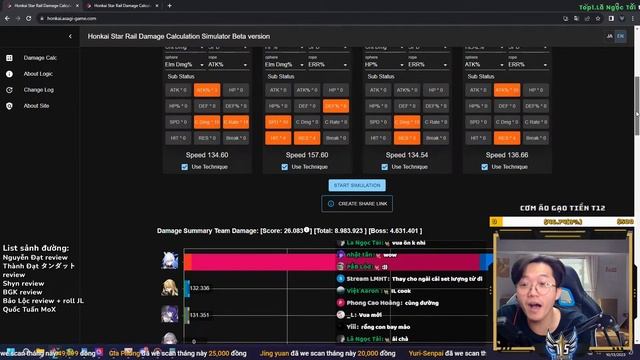The width and height of the screenshot is (640, 360).
Task: Click the CREATE SHARE LINK button
Action: (357, 204)
